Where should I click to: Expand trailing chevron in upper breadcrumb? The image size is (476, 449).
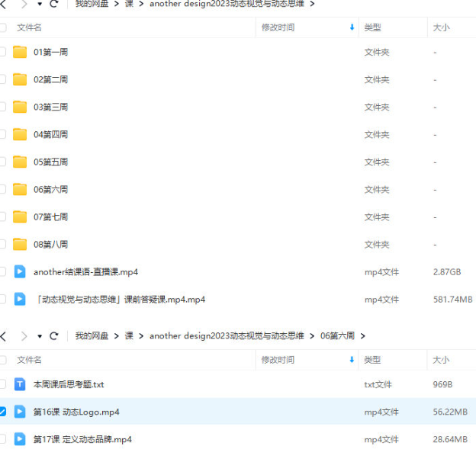312,4
